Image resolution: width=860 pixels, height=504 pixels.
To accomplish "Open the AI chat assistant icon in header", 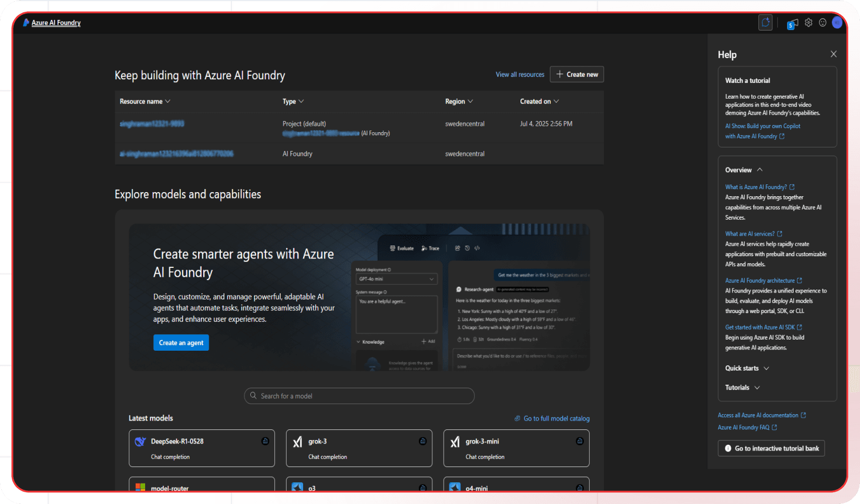I will 765,23.
